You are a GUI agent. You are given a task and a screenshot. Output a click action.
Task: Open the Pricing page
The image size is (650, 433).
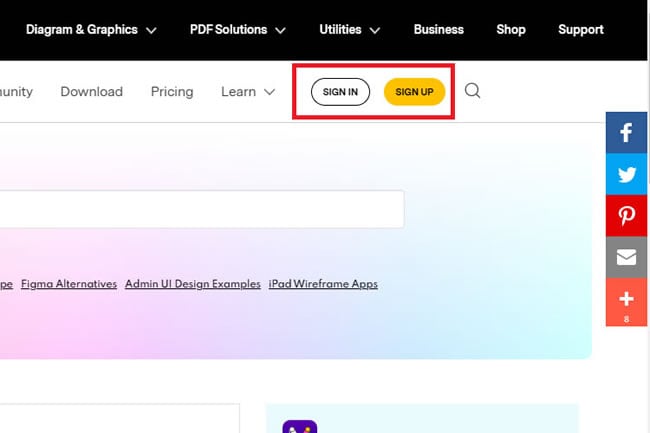coord(172,91)
